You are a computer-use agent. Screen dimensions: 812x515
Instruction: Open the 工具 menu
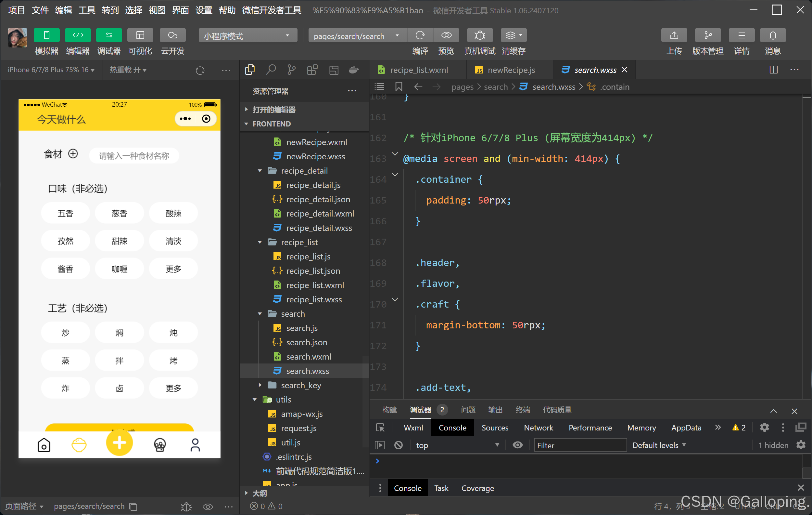click(87, 10)
